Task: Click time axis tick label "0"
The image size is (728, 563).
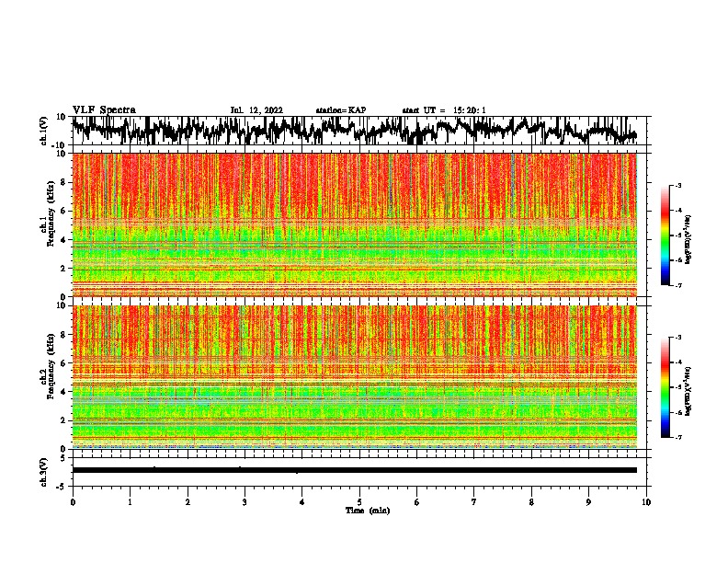Action: coord(73,502)
